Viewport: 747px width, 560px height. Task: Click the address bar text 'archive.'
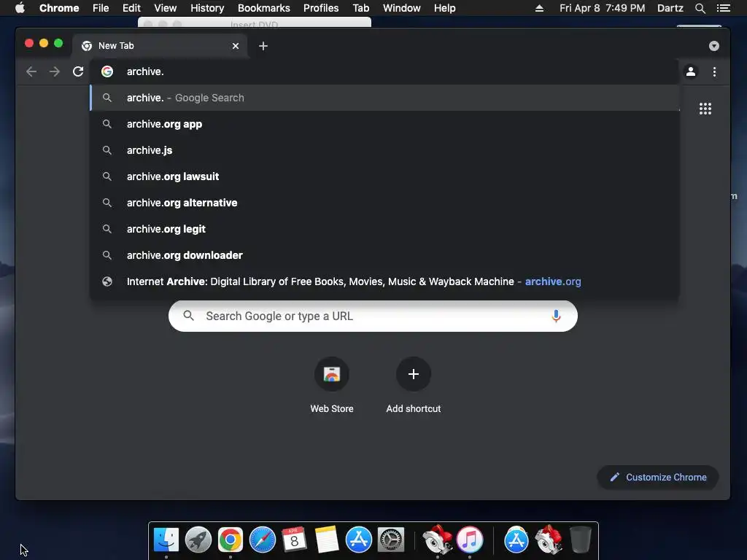[145, 71]
